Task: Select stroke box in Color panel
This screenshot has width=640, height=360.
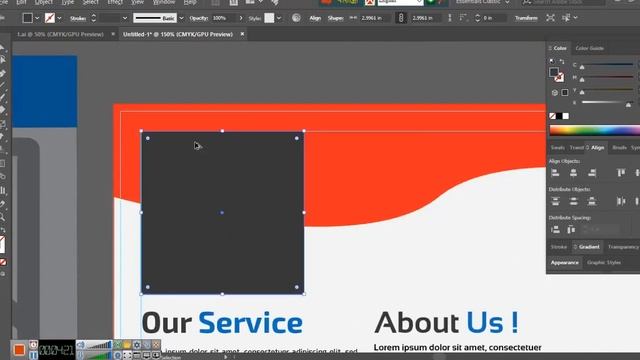Action: tap(560, 77)
